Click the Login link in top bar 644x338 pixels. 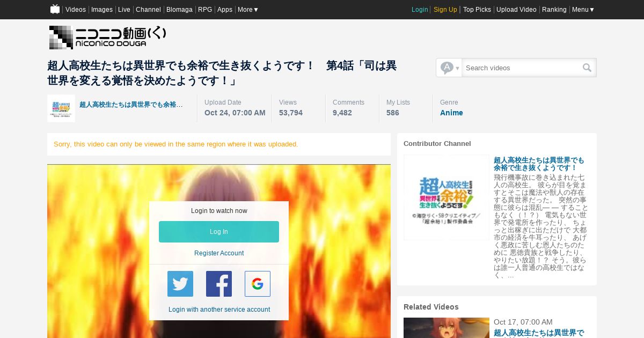pyautogui.click(x=420, y=10)
